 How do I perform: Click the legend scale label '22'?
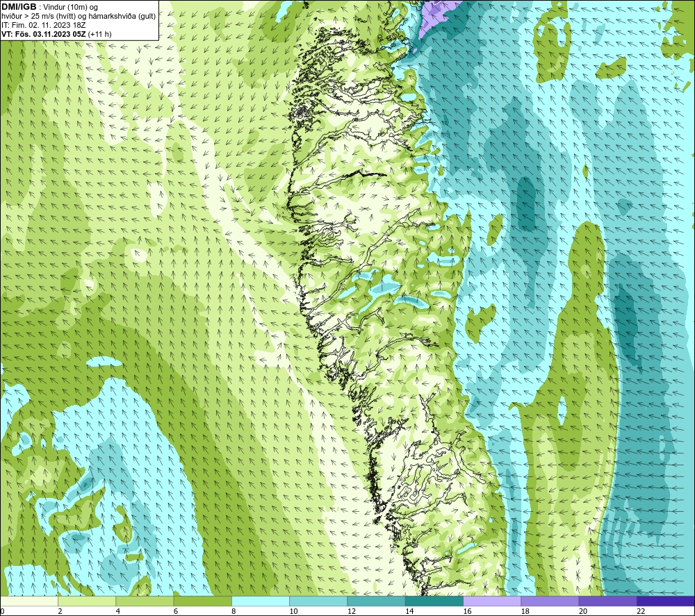click(641, 612)
